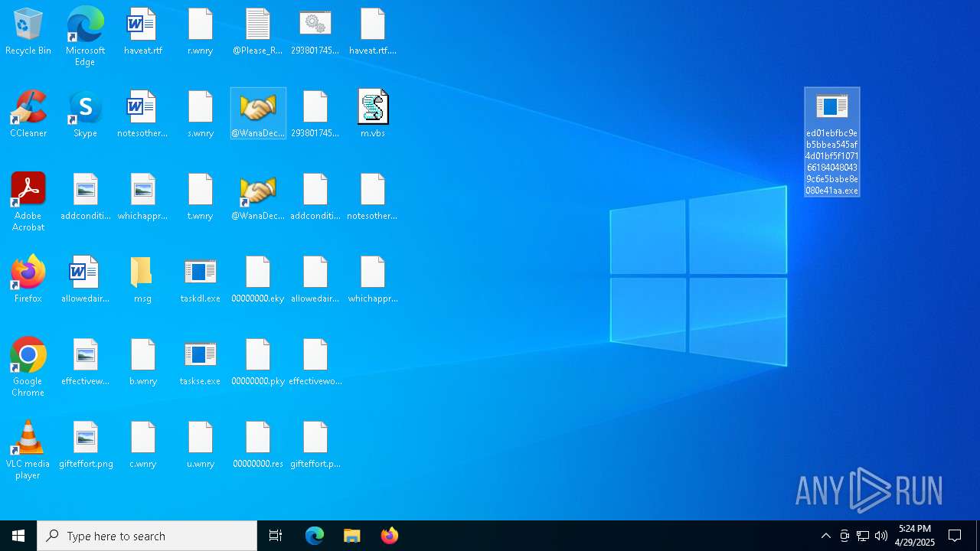The width and height of the screenshot is (980, 551).
Task: Select @WanaDec... shortcut with arrow overlay
Action: (x=258, y=197)
